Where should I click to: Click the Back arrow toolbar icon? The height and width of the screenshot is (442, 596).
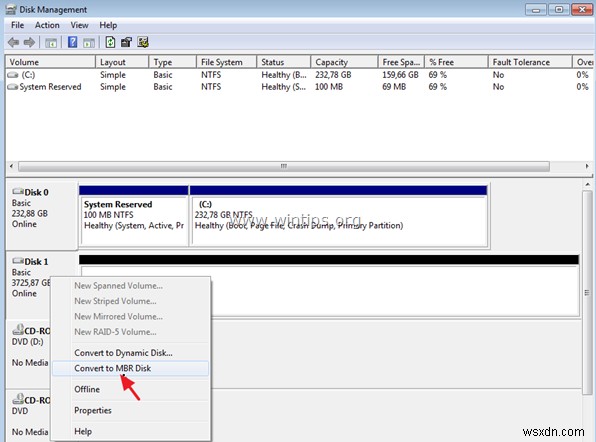(x=14, y=42)
